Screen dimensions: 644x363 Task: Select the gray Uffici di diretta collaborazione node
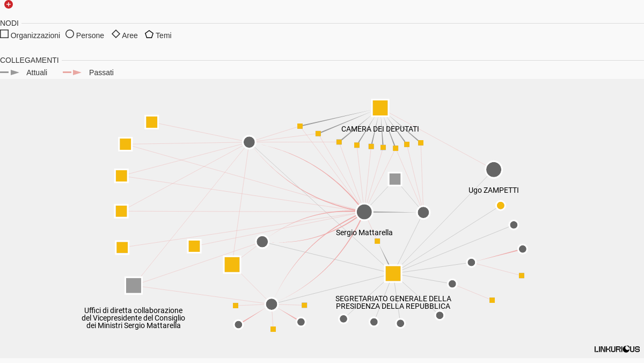click(134, 286)
